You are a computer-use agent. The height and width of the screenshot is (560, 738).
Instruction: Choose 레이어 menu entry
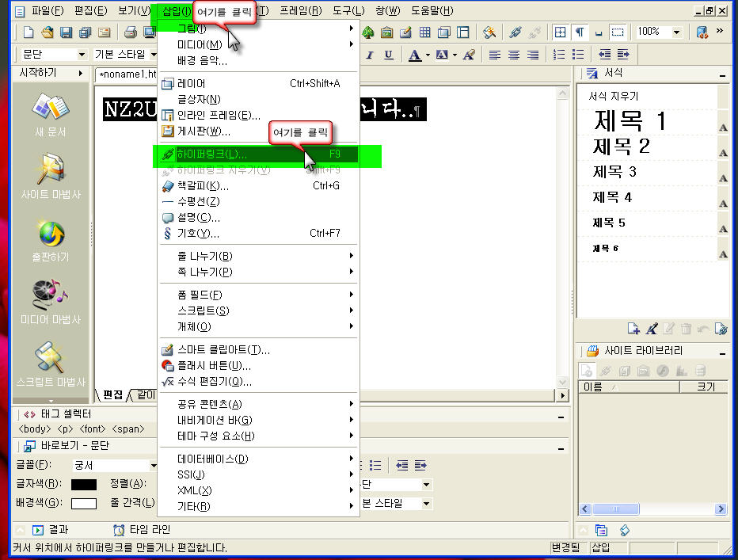pyautogui.click(x=259, y=83)
